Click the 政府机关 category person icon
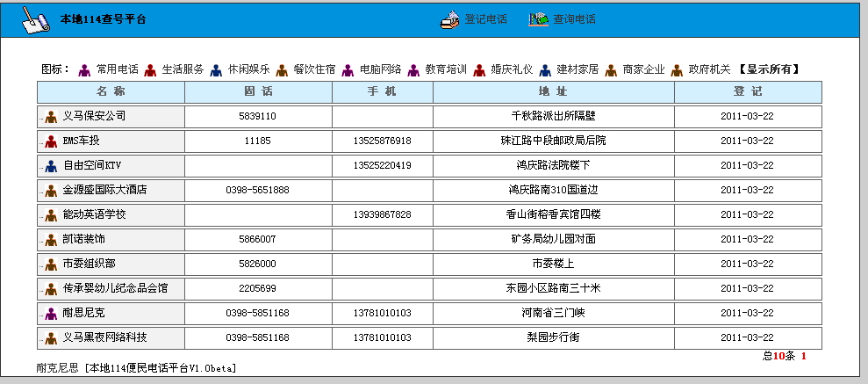This screenshot has width=868, height=384. [x=677, y=70]
